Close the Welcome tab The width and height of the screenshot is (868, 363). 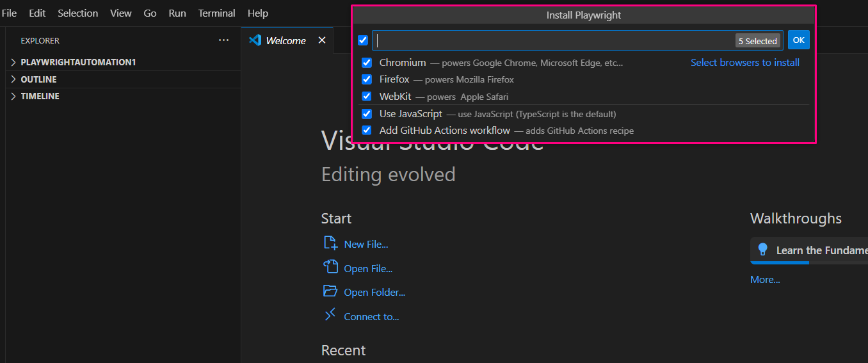322,40
